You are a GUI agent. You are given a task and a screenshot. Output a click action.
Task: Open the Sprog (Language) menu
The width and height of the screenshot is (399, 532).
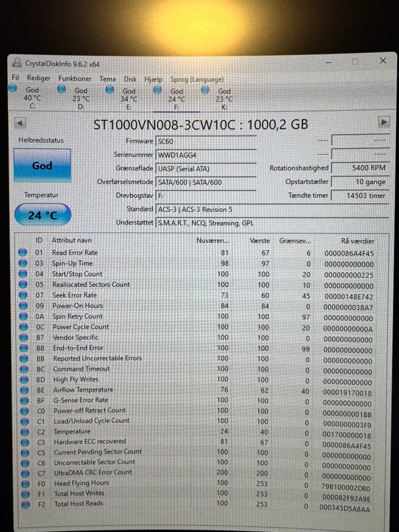click(x=197, y=79)
